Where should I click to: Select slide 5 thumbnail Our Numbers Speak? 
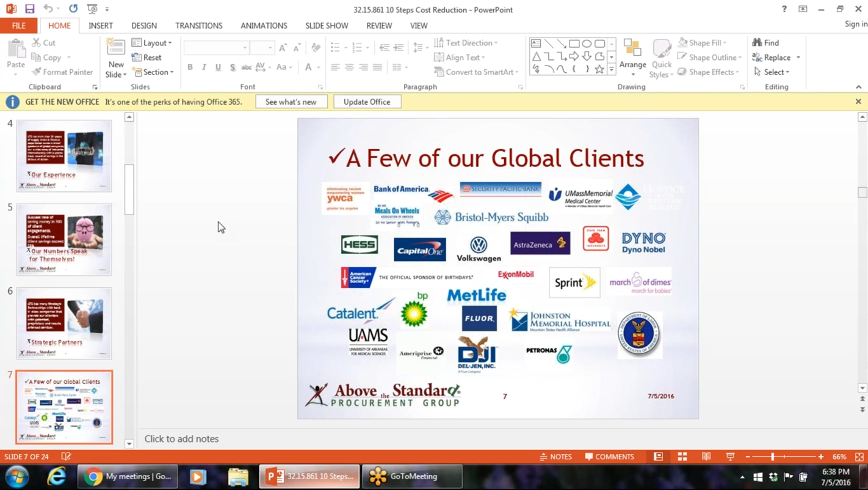click(64, 240)
